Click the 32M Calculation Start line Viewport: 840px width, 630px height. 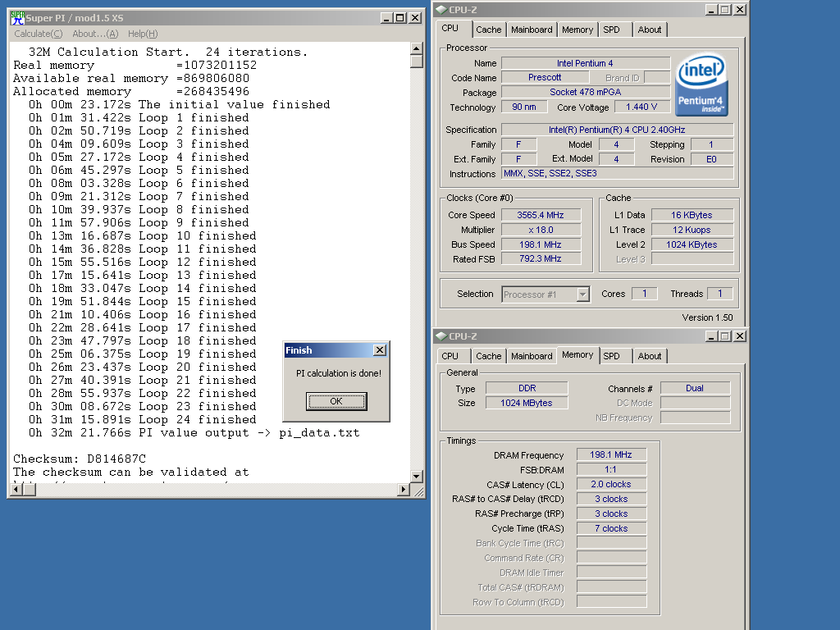(x=168, y=52)
